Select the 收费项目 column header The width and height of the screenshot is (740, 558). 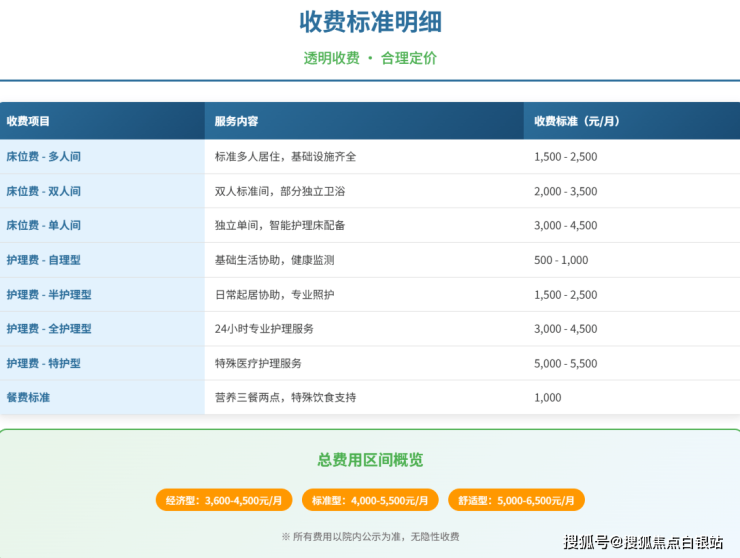(29, 121)
